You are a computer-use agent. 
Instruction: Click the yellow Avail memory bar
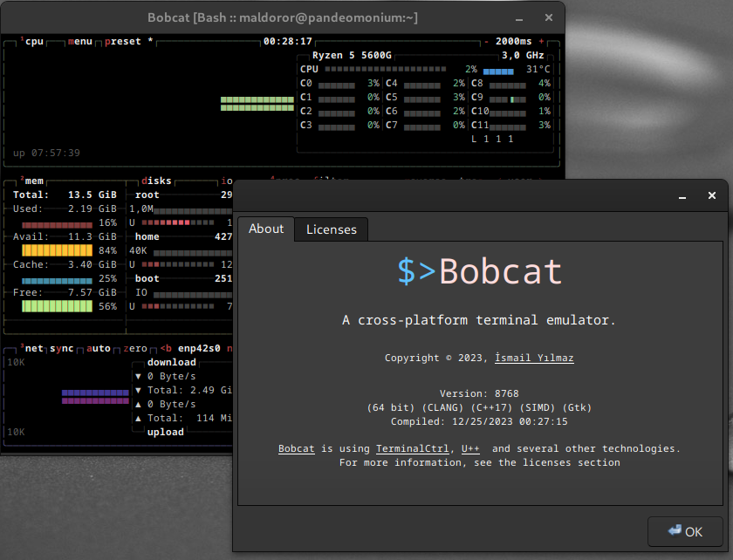[57, 250]
